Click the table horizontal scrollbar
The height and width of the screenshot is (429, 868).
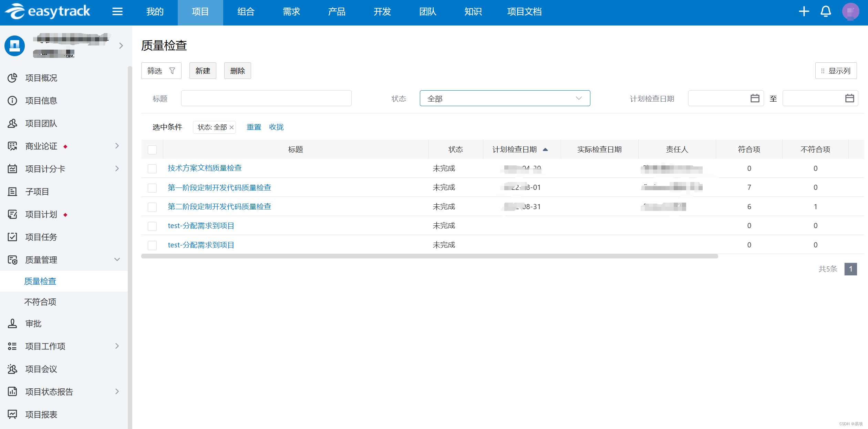click(x=430, y=256)
